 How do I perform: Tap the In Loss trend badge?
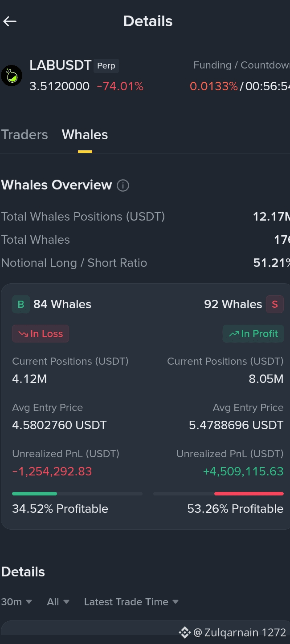(x=41, y=334)
